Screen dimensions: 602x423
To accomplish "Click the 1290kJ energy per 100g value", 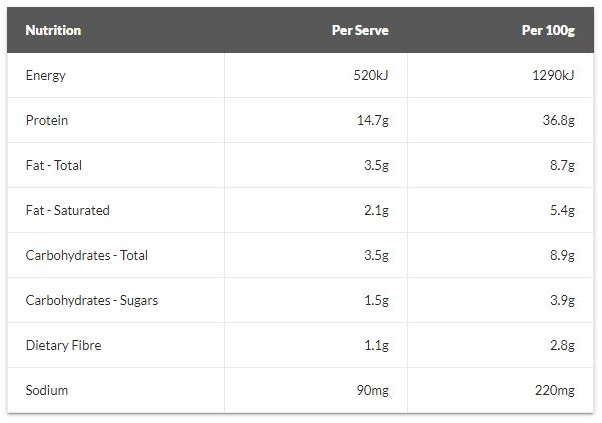I will click(553, 75).
